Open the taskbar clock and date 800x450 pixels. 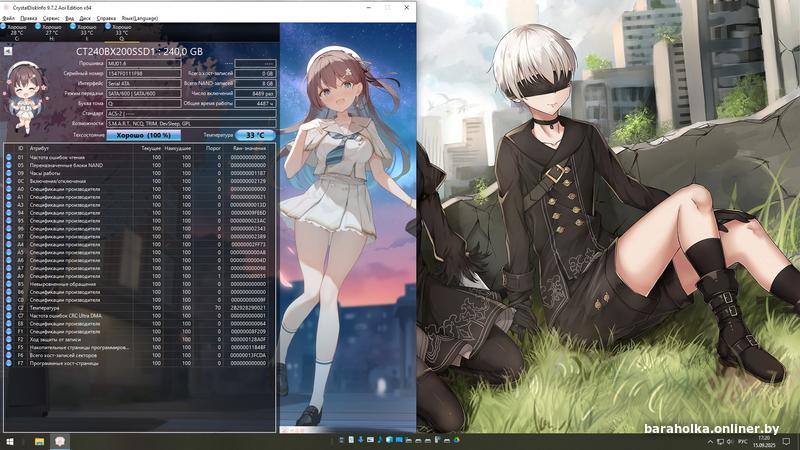click(x=764, y=441)
